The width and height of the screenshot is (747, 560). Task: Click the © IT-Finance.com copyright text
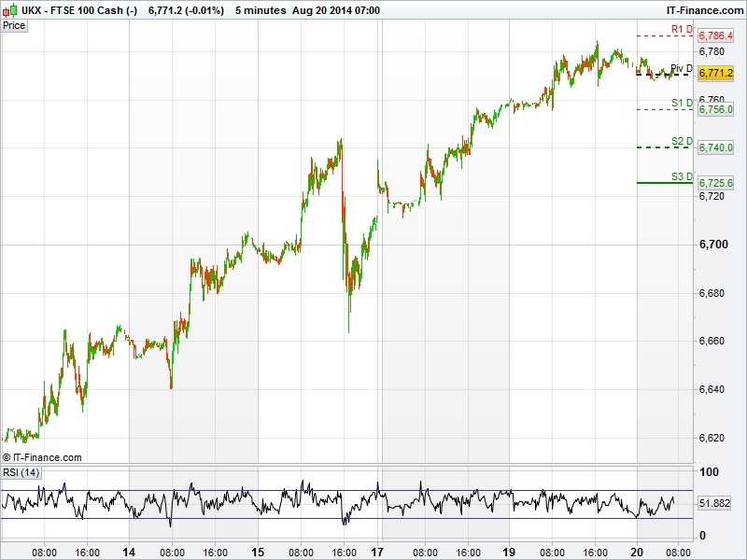point(42,457)
